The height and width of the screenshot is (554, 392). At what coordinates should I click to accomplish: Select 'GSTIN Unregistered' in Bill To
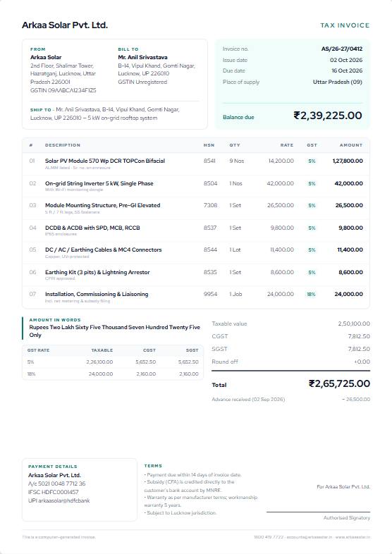[x=142, y=82]
